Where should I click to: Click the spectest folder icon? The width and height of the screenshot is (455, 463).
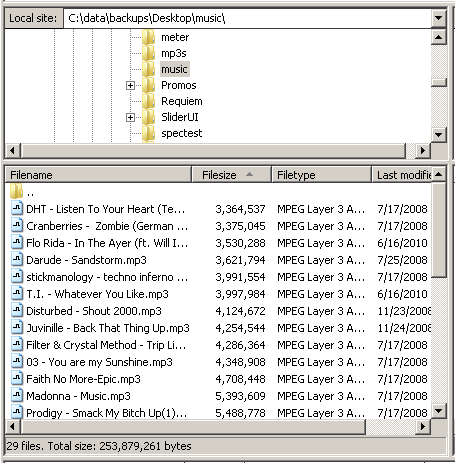(x=148, y=133)
